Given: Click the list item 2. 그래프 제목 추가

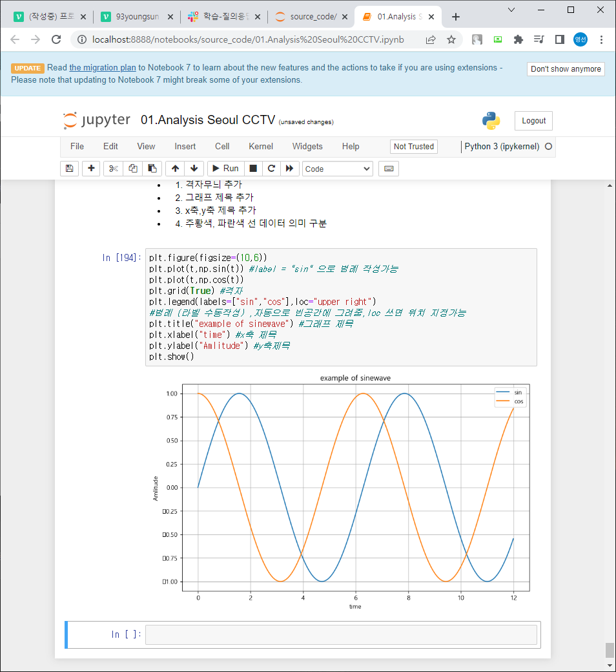Looking at the screenshot, I should [x=214, y=198].
